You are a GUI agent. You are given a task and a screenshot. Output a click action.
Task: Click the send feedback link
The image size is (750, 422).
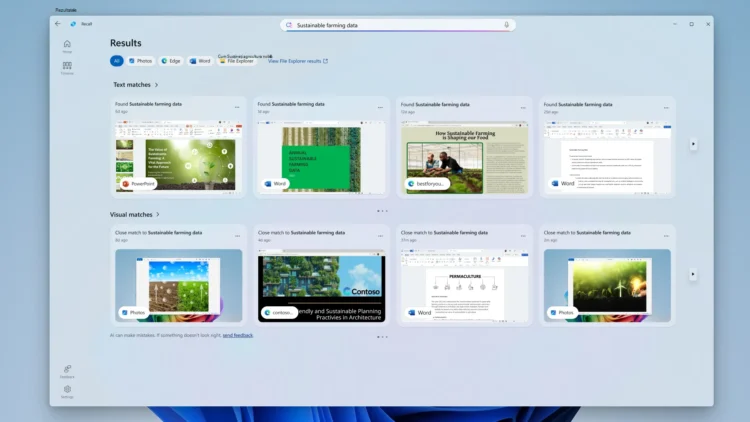tap(237, 335)
